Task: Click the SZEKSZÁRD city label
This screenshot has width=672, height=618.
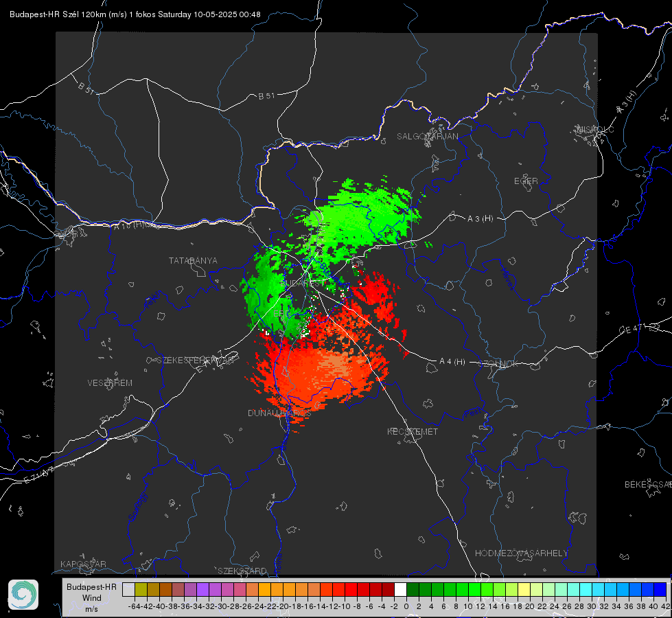Action: point(242,571)
